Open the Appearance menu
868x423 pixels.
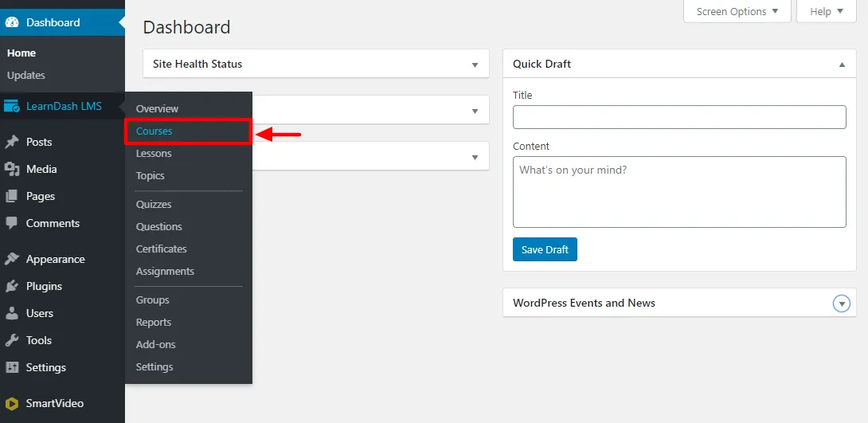click(56, 260)
